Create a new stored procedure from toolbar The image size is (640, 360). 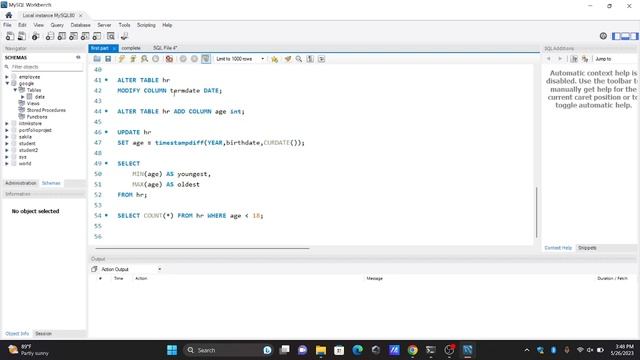[85, 36]
